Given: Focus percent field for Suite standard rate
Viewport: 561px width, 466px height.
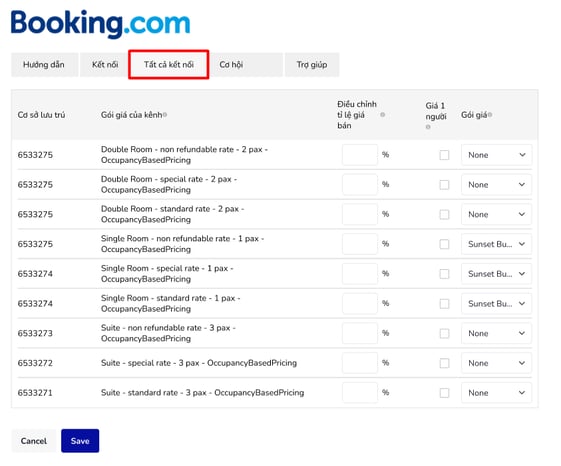Looking at the screenshot, I should point(360,393).
